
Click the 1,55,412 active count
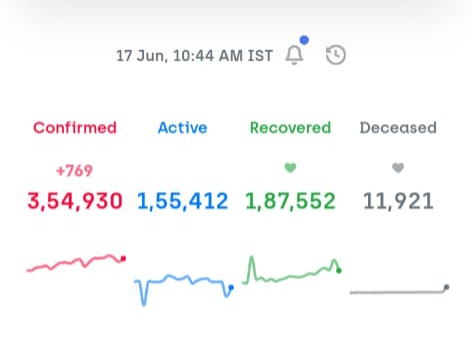[x=183, y=201]
